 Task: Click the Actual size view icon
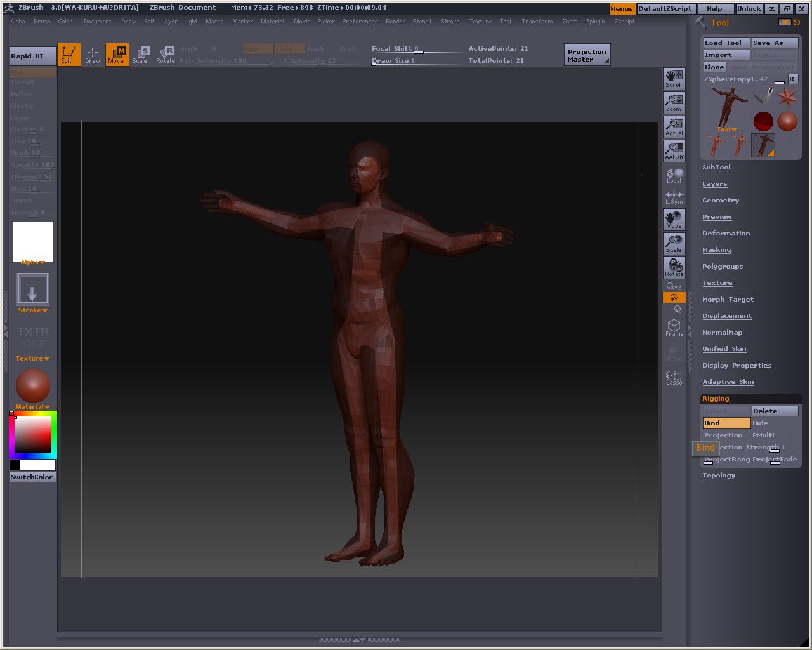674,127
